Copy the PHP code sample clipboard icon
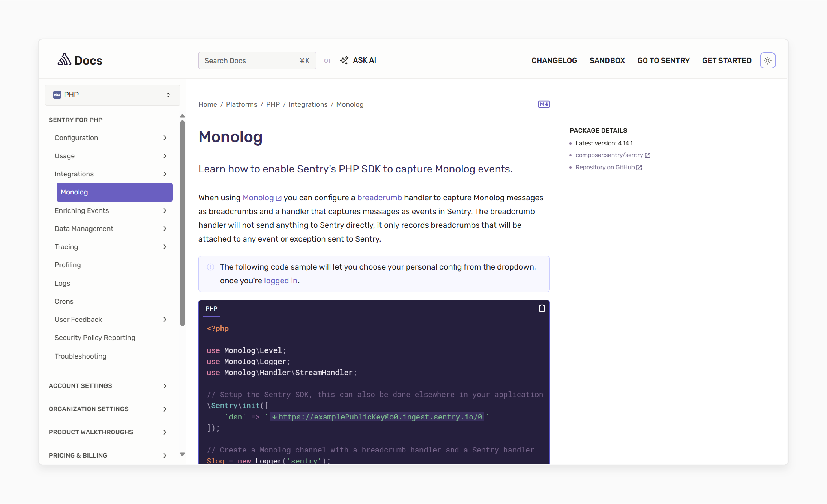This screenshot has width=827, height=504. (542, 308)
